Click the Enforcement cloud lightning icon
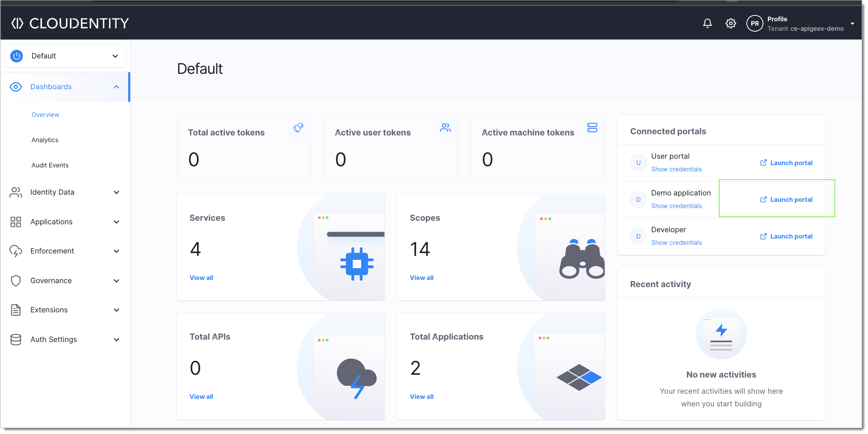868x434 pixels. point(16,251)
